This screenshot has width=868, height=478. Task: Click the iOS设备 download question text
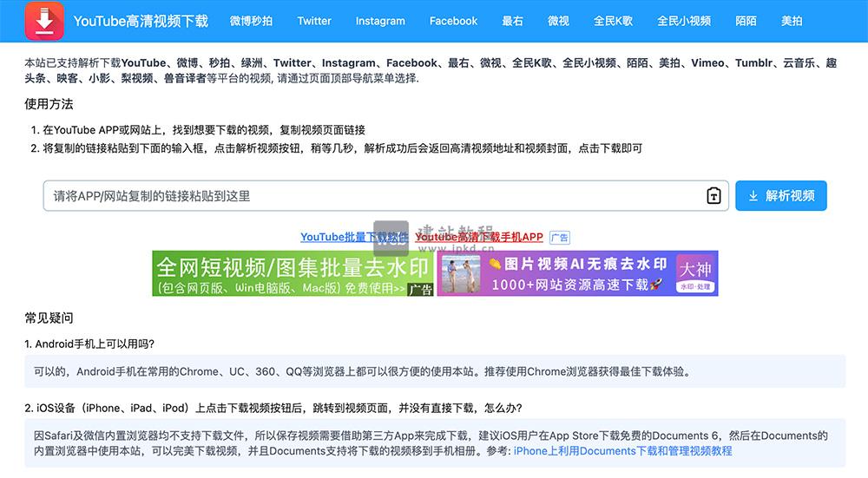[273, 409]
